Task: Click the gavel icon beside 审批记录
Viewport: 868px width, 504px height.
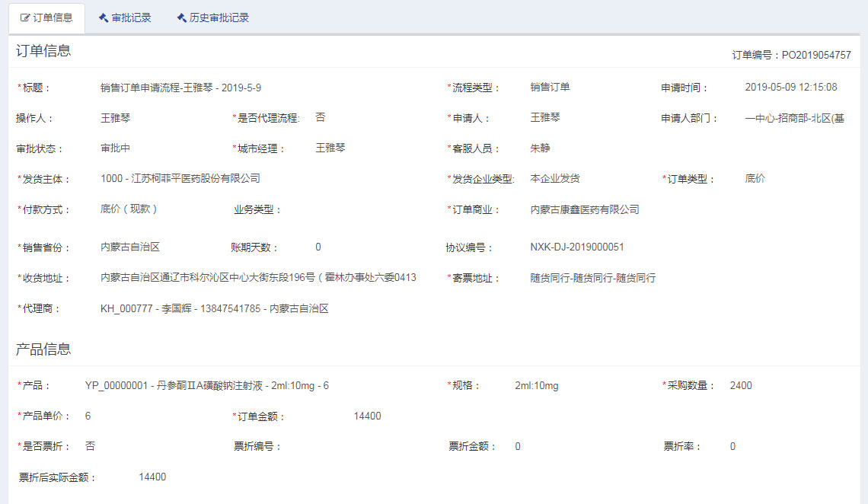Action: tap(104, 18)
